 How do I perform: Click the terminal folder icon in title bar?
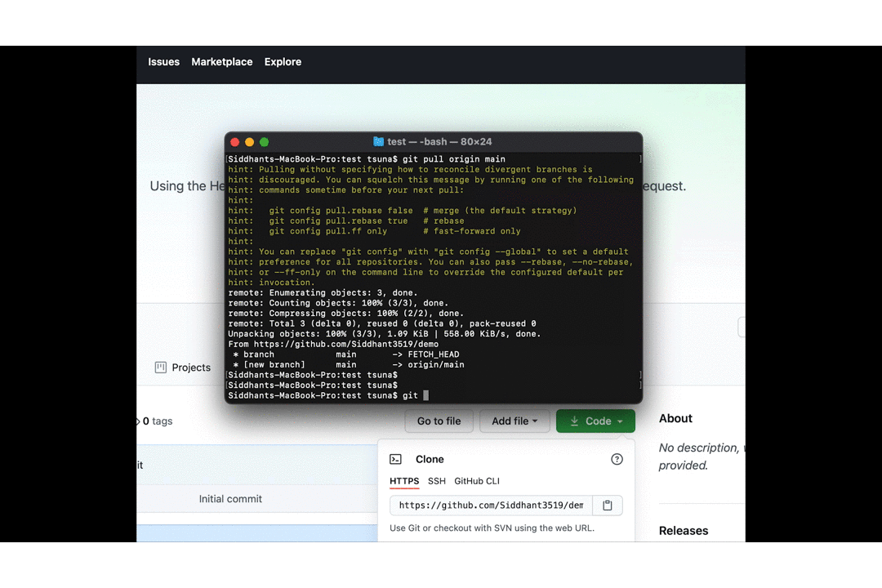pos(379,142)
